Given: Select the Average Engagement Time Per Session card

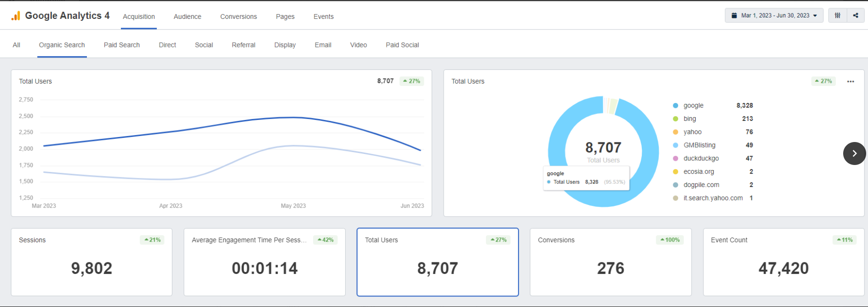Looking at the screenshot, I should click(264, 262).
